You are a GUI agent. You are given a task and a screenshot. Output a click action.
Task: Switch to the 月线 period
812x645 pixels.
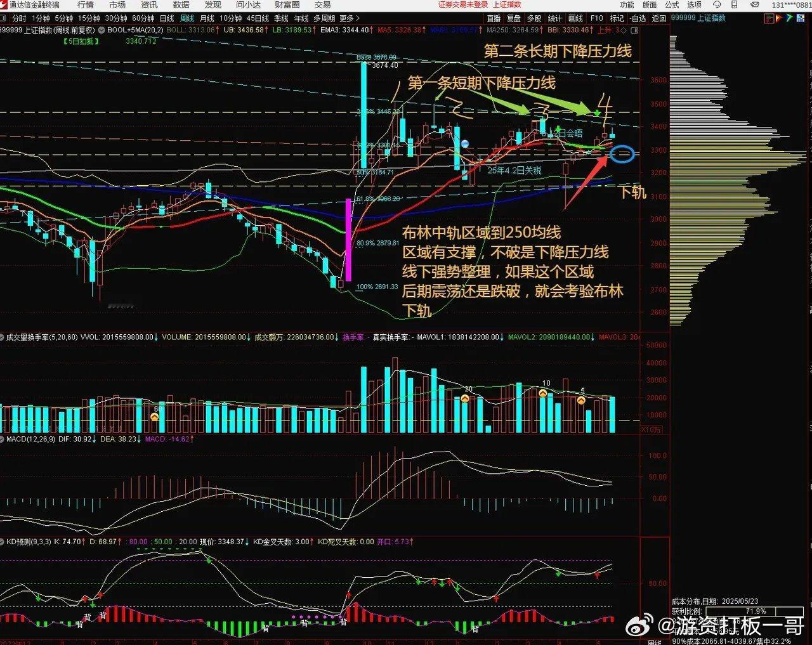point(207,18)
